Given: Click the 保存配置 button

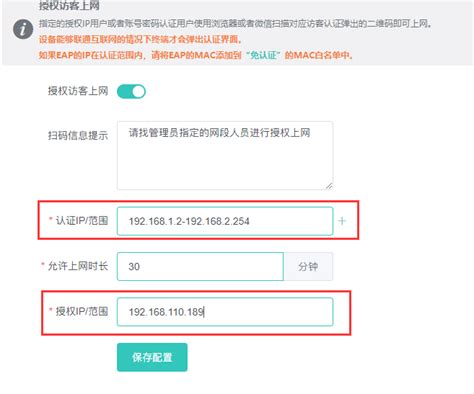Looking at the screenshot, I should (152, 357).
